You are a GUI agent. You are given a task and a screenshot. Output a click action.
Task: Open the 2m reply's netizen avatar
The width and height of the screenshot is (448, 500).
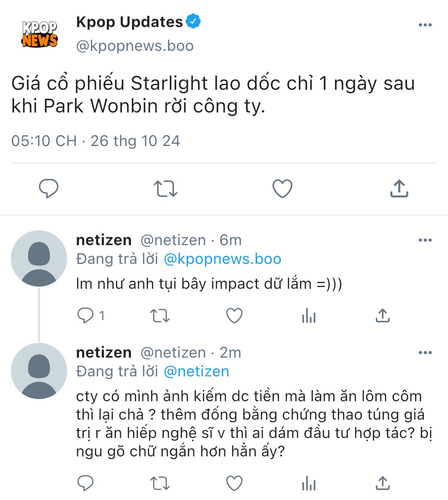point(39,371)
